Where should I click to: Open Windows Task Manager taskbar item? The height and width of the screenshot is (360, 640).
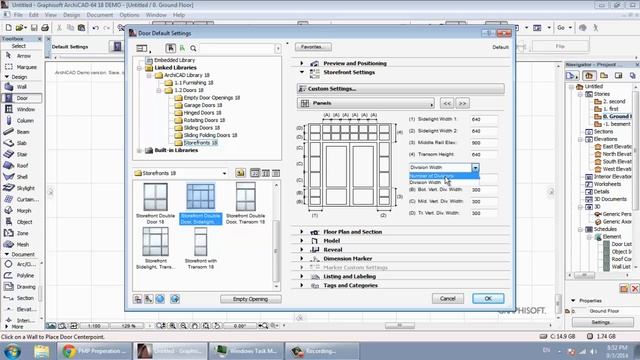[246, 351]
